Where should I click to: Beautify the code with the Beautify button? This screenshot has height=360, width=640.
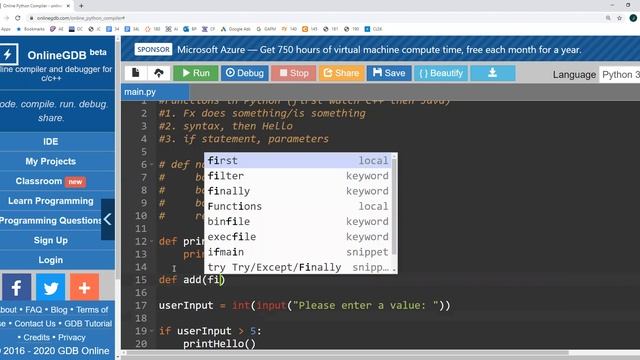(441, 73)
